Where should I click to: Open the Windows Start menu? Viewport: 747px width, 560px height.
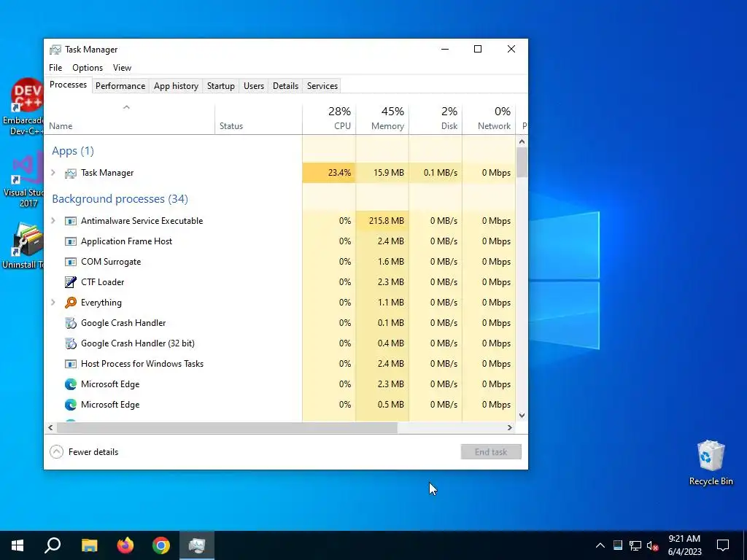pyautogui.click(x=18, y=545)
